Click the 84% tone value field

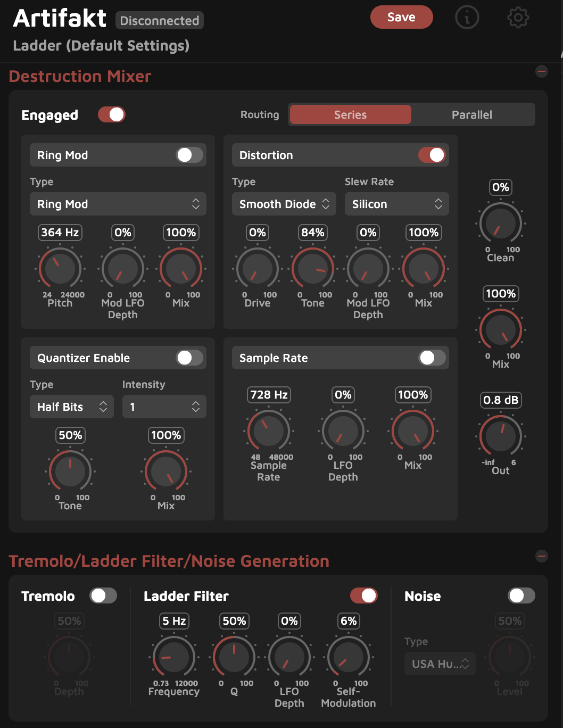coord(313,233)
